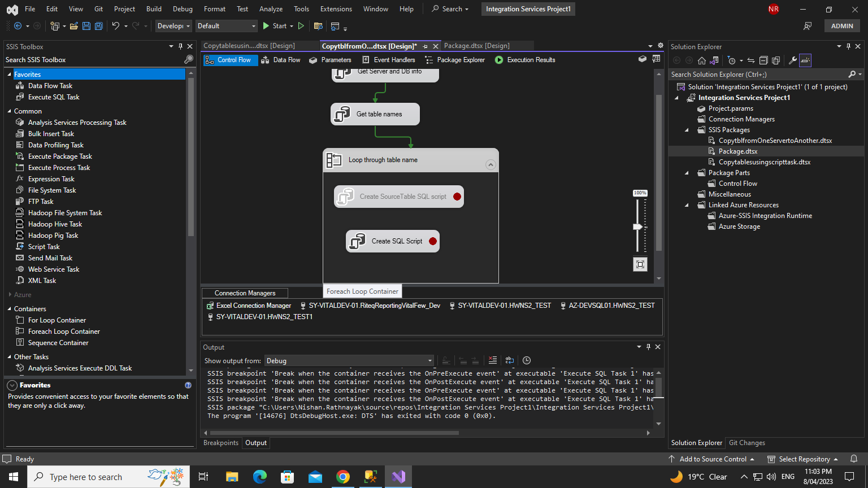Collapse Linked Azure Resources node
The height and width of the screenshot is (488, 868).
[687, 205]
